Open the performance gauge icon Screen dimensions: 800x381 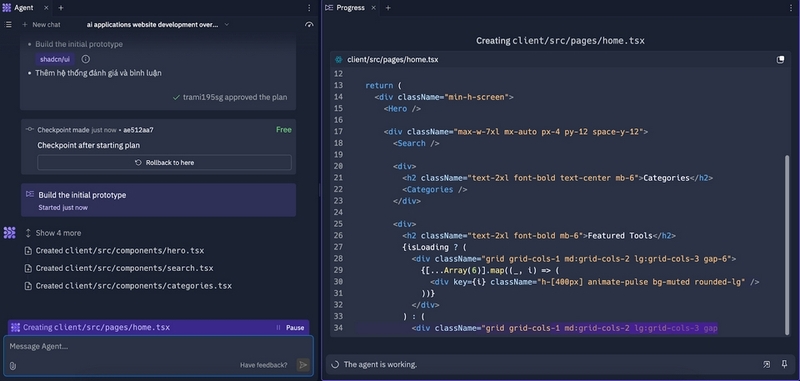pyautogui.click(x=309, y=24)
